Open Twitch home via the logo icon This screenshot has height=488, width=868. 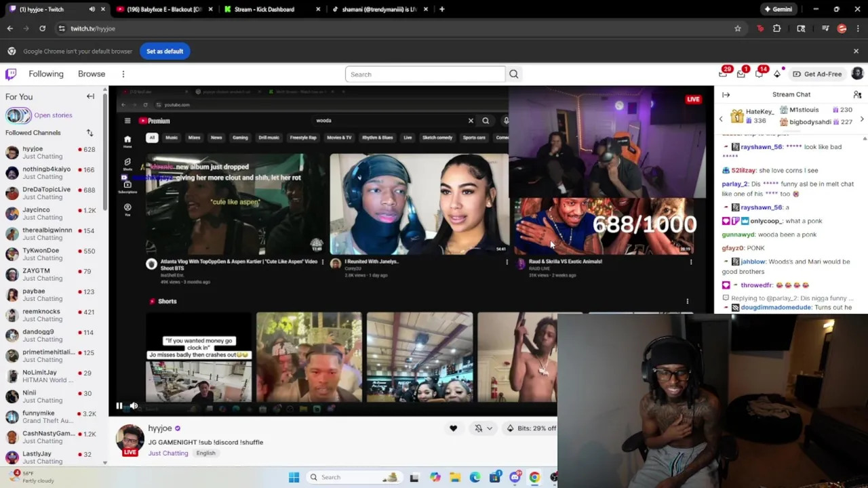[x=11, y=74]
